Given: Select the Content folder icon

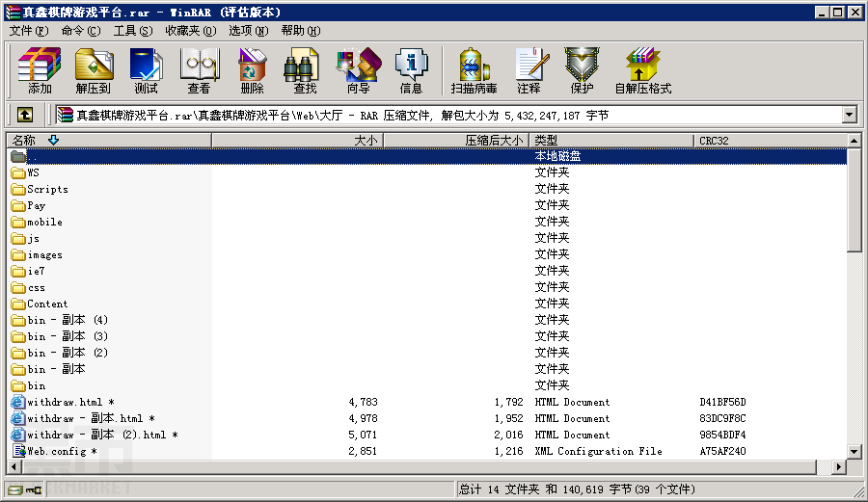Looking at the screenshot, I should [x=18, y=304].
